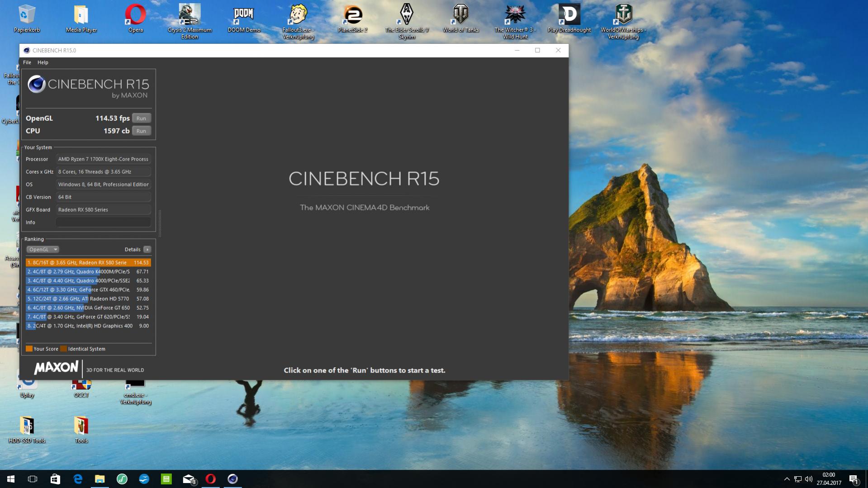Open the green calculator app in the taskbar
This screenshot has width=868, height=488.
pyautogui.click(x=166, y=479)
